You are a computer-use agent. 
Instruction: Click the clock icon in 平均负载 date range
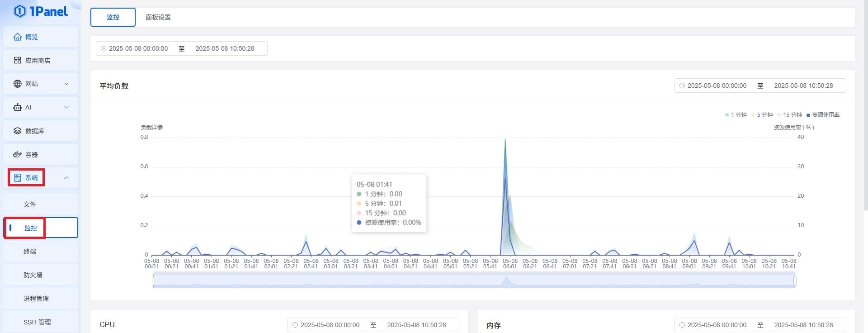point(682,86)
